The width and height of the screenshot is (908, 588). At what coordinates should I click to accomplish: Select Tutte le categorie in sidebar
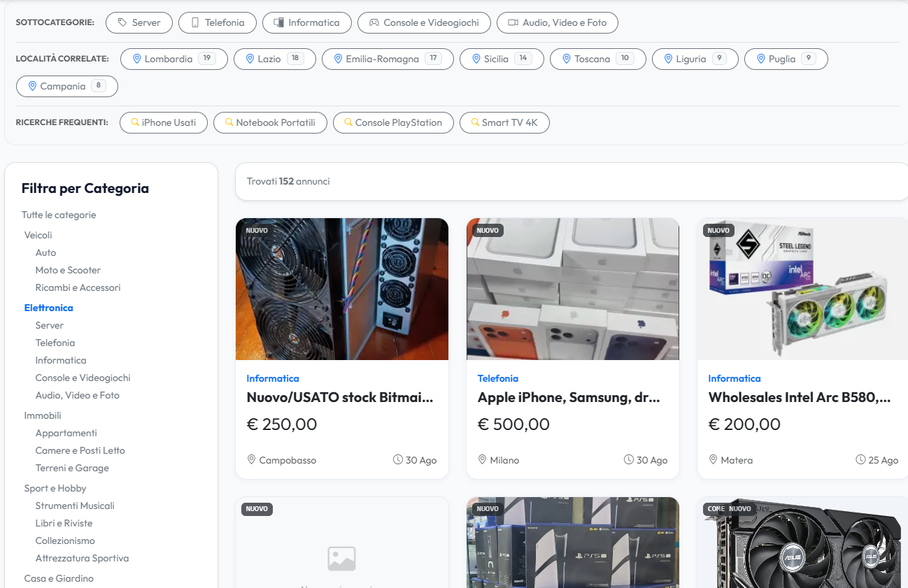59,215
